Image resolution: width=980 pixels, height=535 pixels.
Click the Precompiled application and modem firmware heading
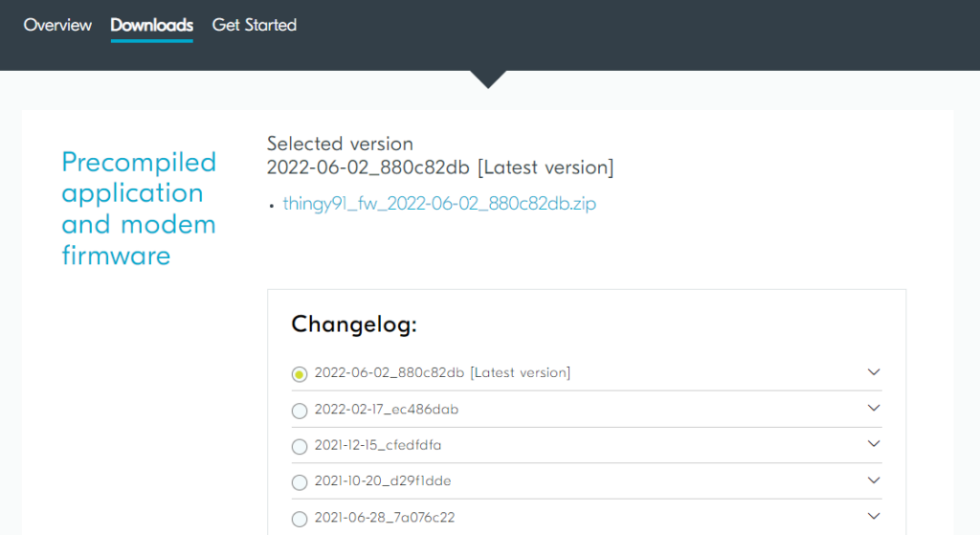139,209
